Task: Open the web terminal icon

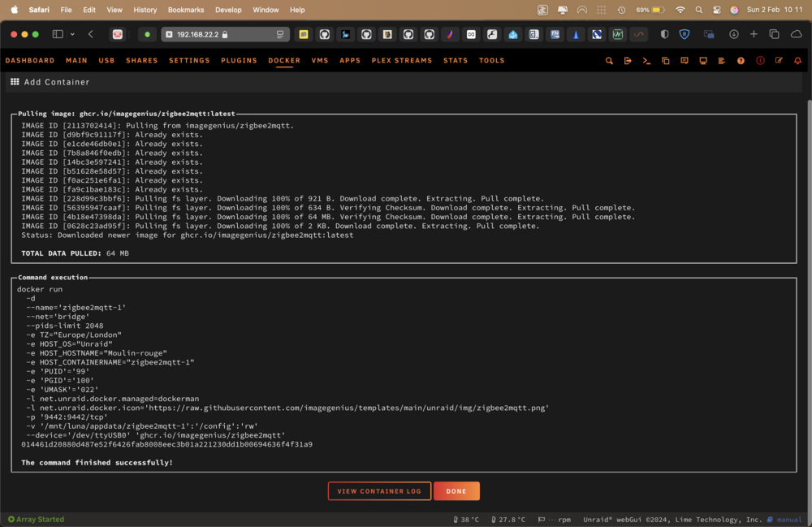Action: coord(646,61)
